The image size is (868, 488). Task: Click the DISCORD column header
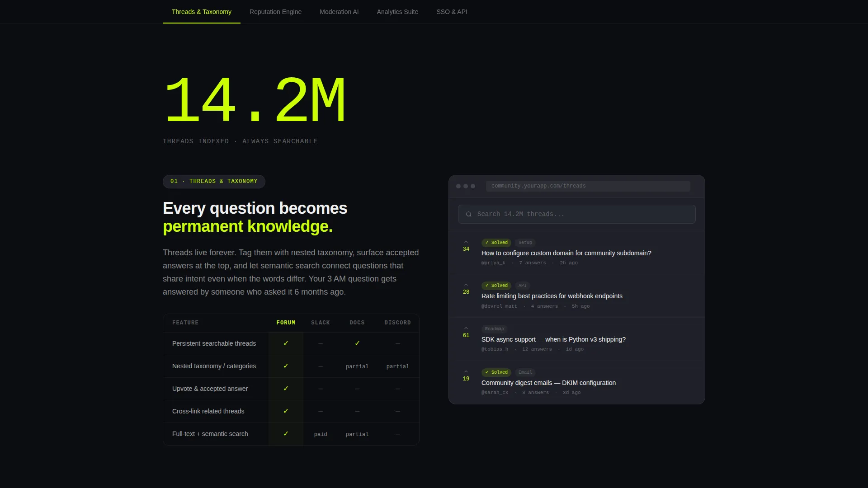[397, 323]
